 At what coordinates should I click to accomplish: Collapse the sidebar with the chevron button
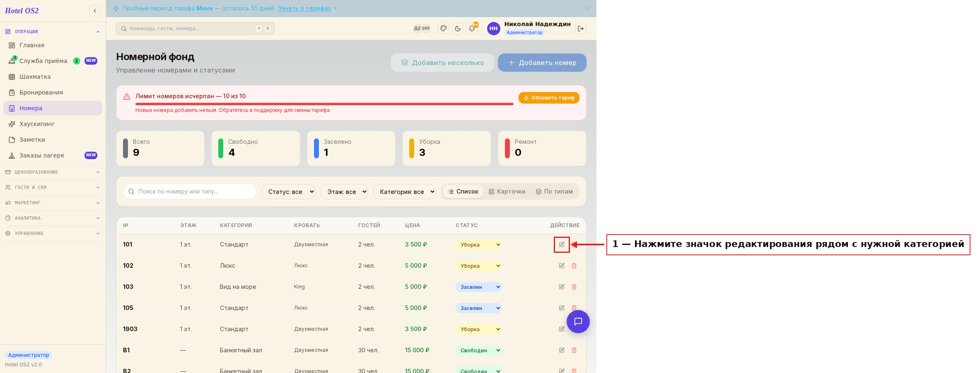95,11
